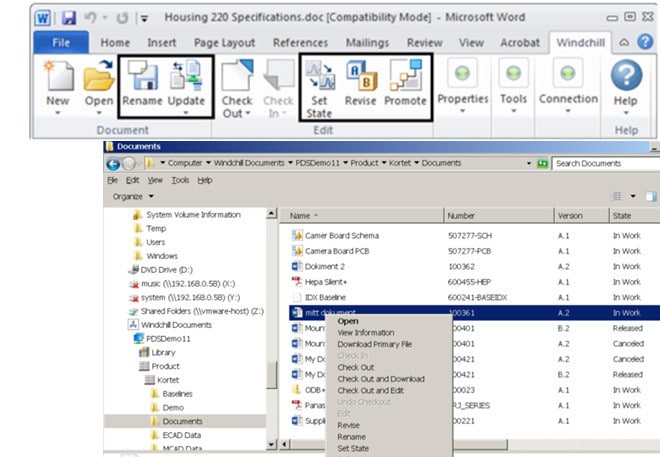660x457 pixels.
Task: Select the Camer Board Schema file row
Action: (474, 236)
